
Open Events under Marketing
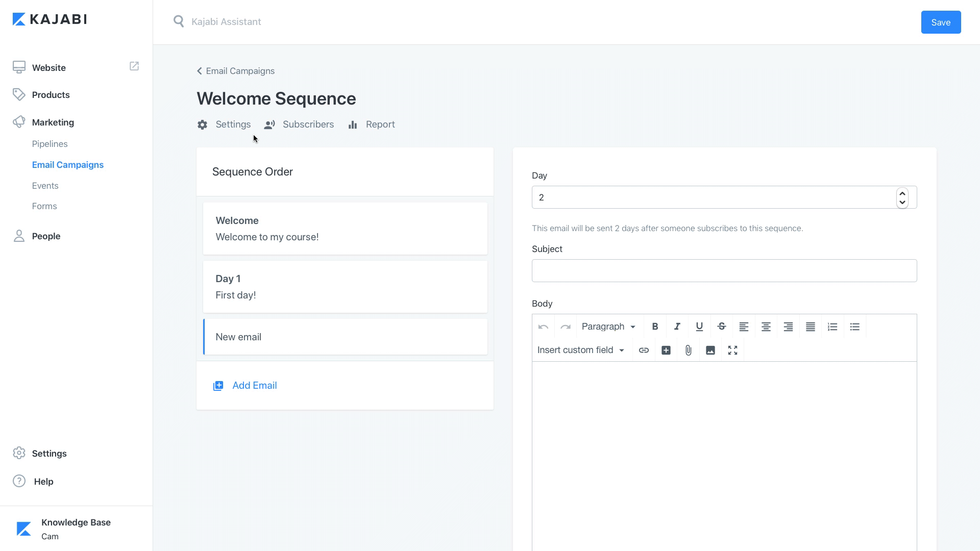tap(45, 186)
